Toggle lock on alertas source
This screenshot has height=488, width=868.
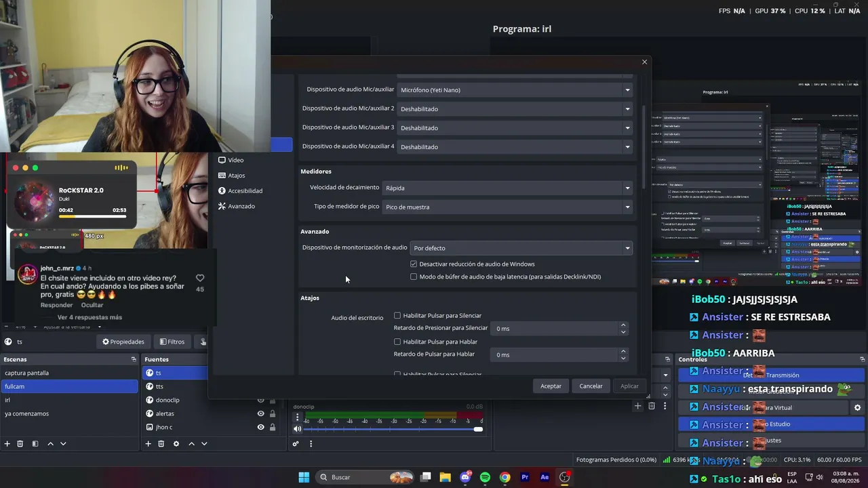273,413
